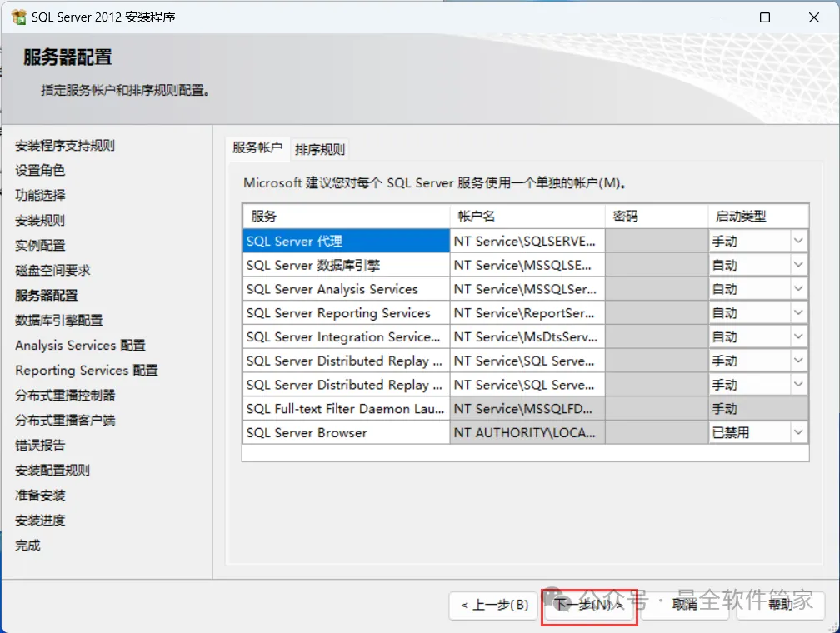The width and height of the screenshot is (840, 633).
Task: Click 准备安装 step in sidebar
Action: (x=40, y=496)
